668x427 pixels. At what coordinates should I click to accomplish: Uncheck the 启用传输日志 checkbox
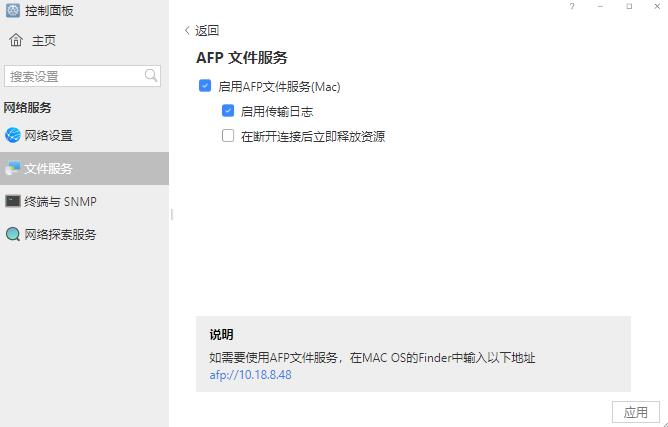click(228, 111)
